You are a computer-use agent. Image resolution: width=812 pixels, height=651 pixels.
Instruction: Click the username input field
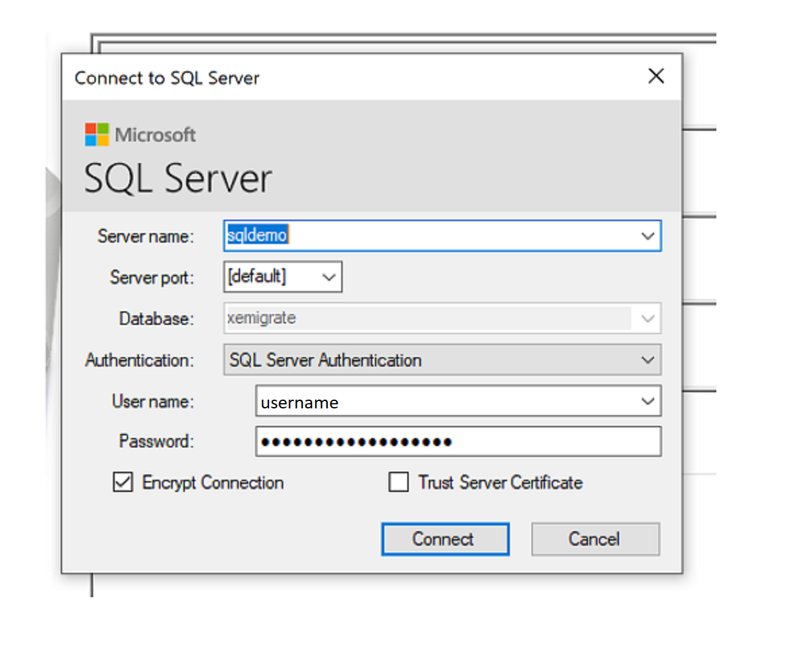(405, 402)
